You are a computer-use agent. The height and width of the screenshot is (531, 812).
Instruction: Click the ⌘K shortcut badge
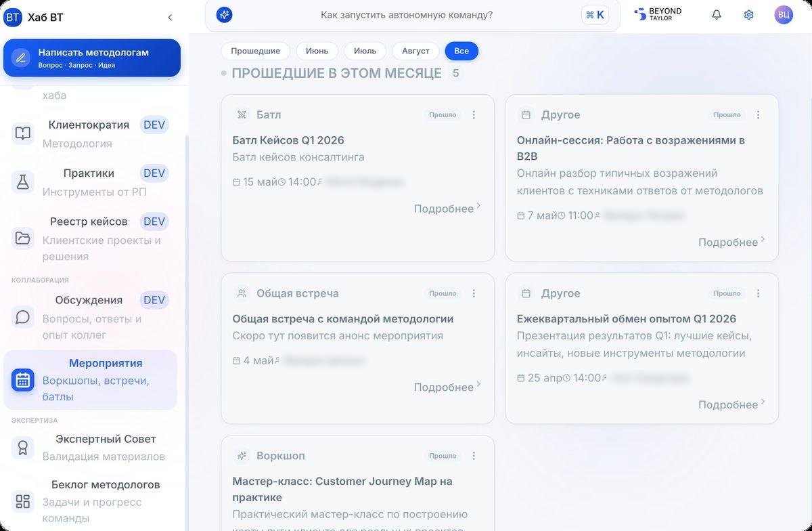tap(595, 15)
